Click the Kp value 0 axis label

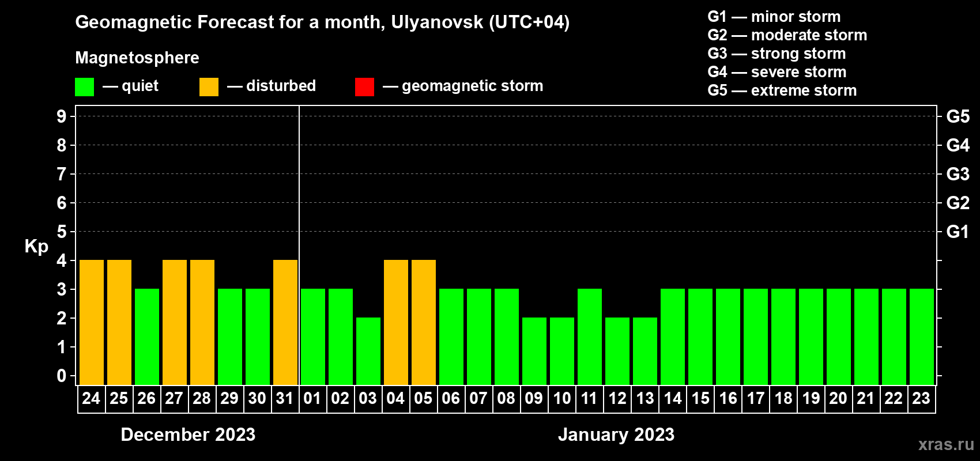(62, 376)
